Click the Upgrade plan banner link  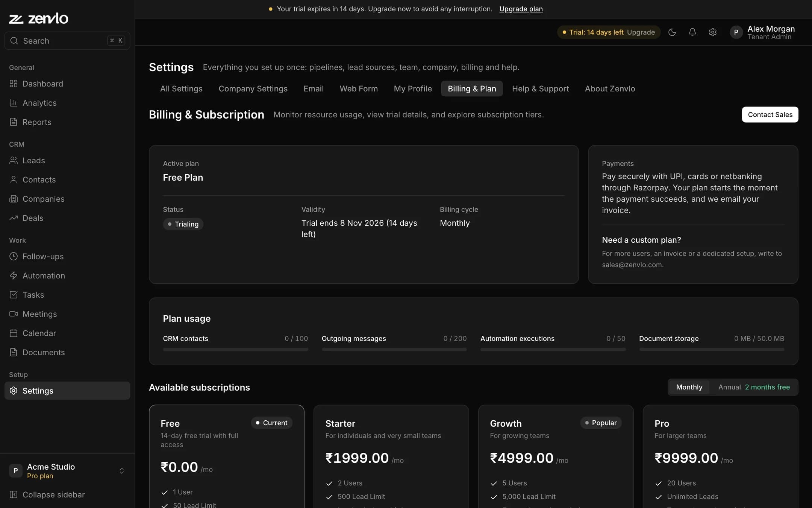coord(521,9)
